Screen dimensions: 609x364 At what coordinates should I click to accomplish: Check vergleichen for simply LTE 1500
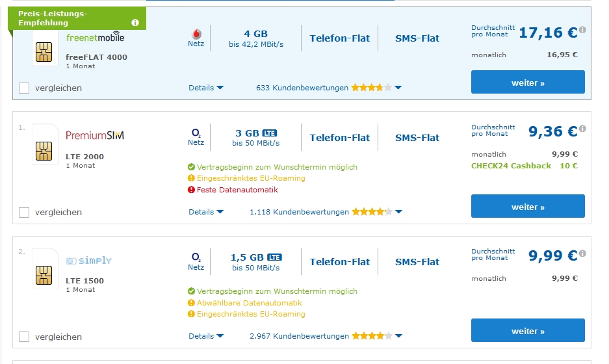[x=24, y=337]
